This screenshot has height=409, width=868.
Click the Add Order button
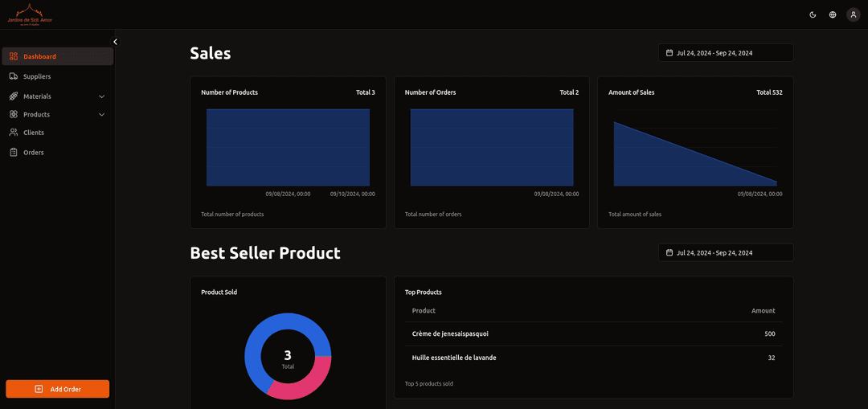point(58,389)
